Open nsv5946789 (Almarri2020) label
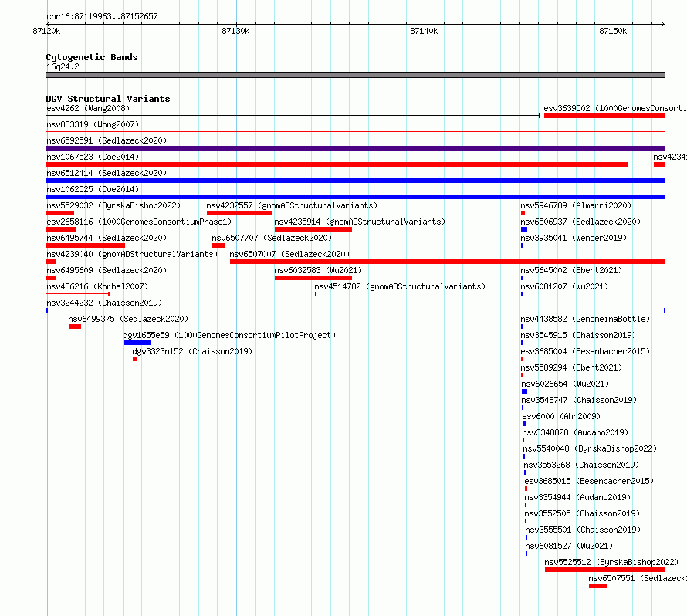 click(576, 205)
